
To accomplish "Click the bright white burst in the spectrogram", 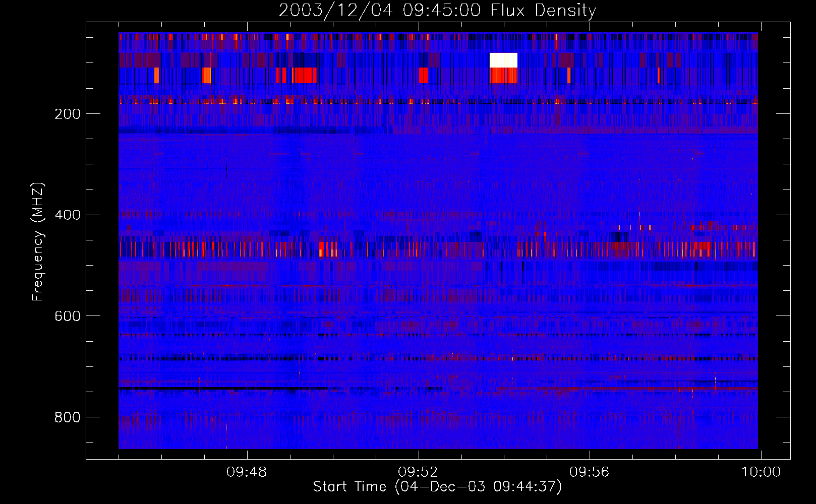I will coord(503,60).
